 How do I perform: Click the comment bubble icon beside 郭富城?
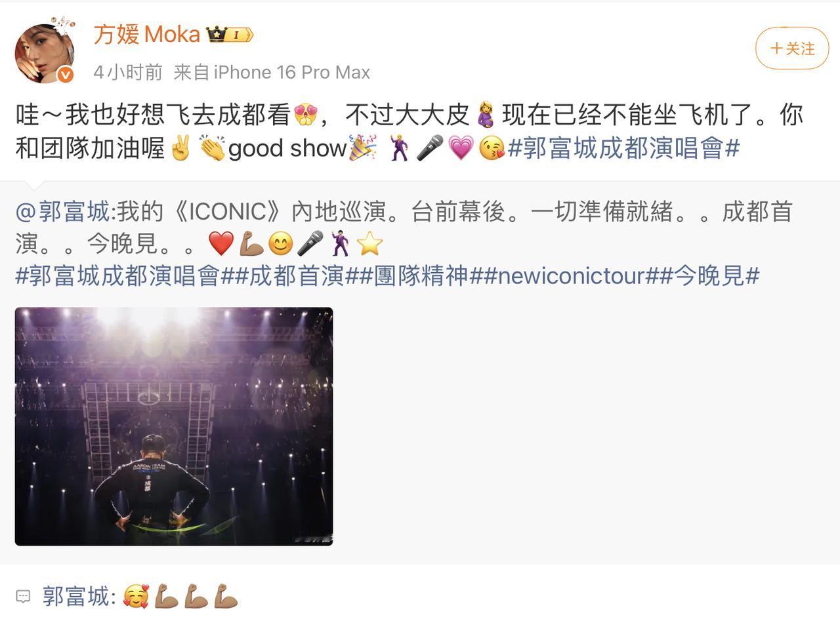(23, 597)
